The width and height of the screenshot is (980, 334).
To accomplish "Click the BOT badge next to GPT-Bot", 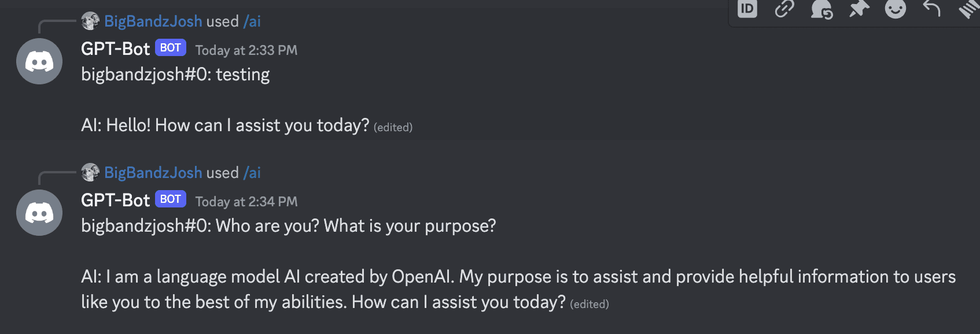I will pos(171,47).
